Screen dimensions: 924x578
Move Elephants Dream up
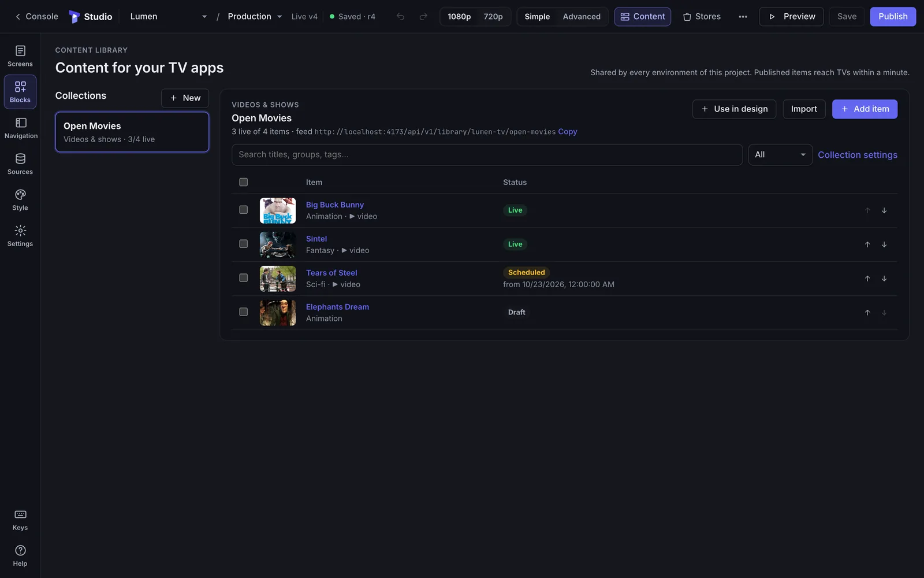867,313
